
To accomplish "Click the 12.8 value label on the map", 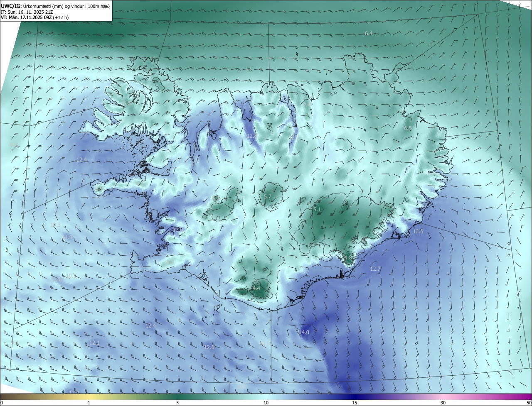I will (x=251, y=136).
